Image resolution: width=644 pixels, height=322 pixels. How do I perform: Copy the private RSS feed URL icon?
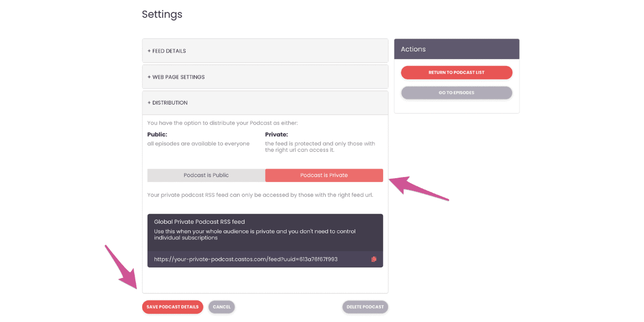[x=374, y=259]
